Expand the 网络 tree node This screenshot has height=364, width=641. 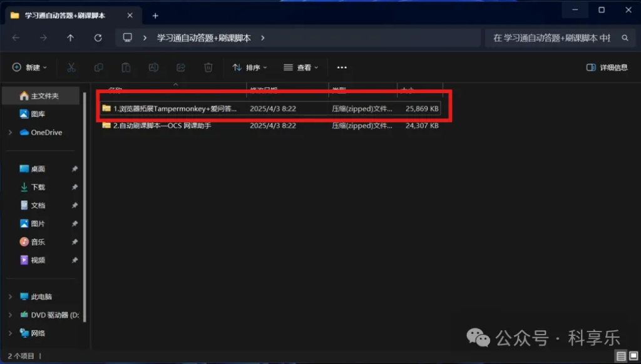pyautogui.click(x=10, y=333)
